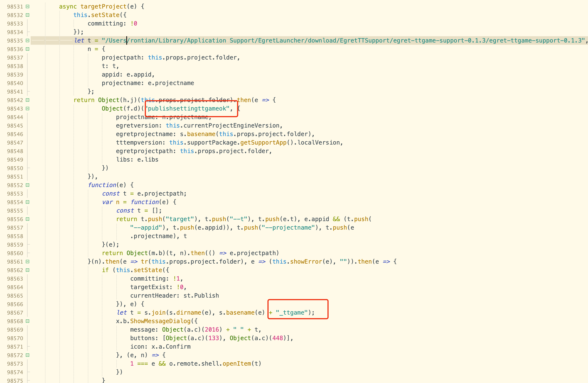This screenshot has height=383, width=588.
Task: Collapse the fold marker at line 98554
Action: (x=28, y=202)
